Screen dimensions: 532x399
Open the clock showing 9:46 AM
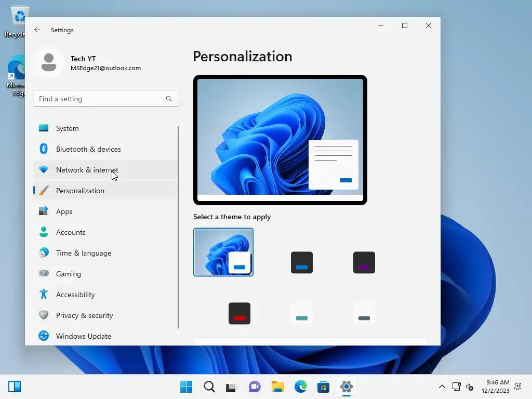pyautogui.click(x=495, y=387)
